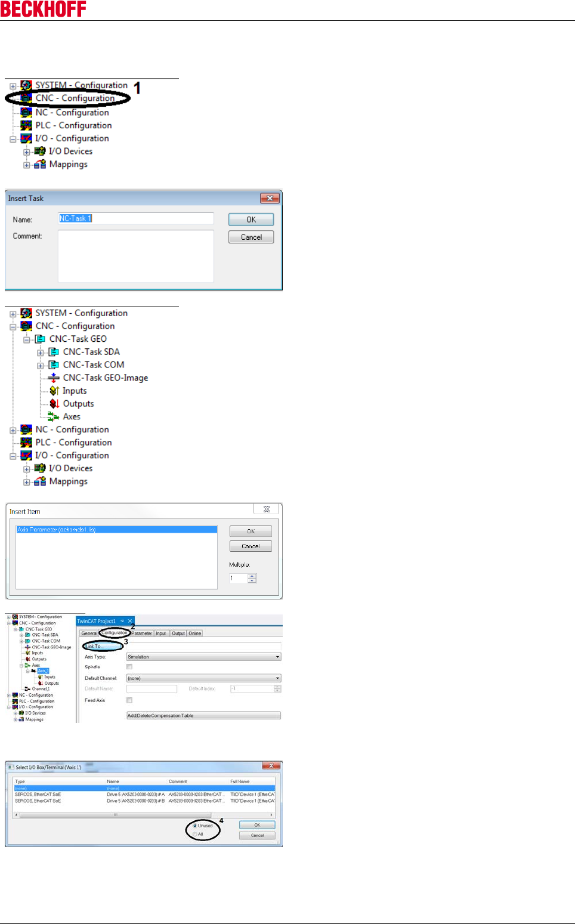
Task: Click SYSTEM - Configuration icon in topmost tree
Action: [26, 85]
